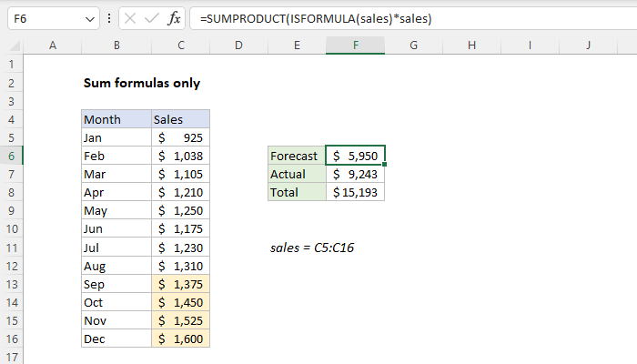Click the 'May' month cell
Screen dimensions: 637x364
(x=116, y=211)
